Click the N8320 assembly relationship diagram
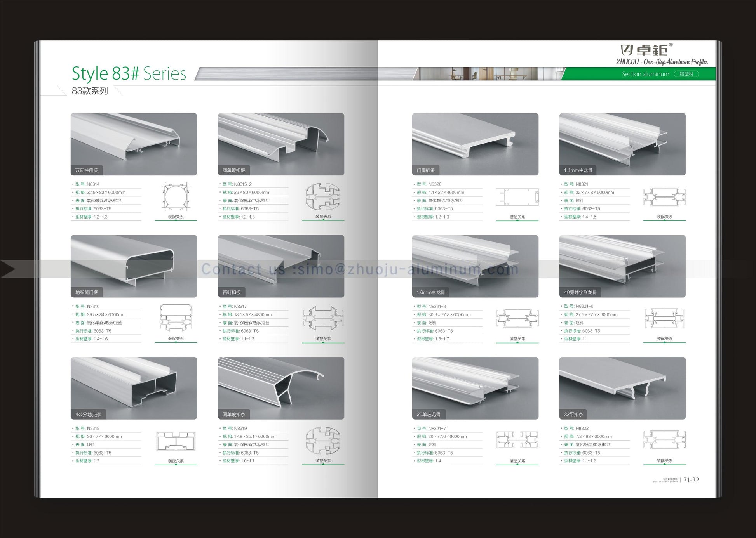Viewport: 756px width, 538px height. click(517, 197)
